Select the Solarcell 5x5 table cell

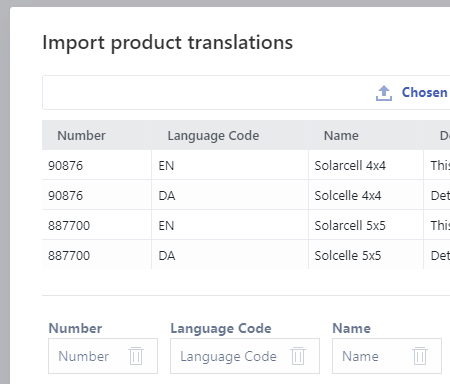tap(366, 225)
